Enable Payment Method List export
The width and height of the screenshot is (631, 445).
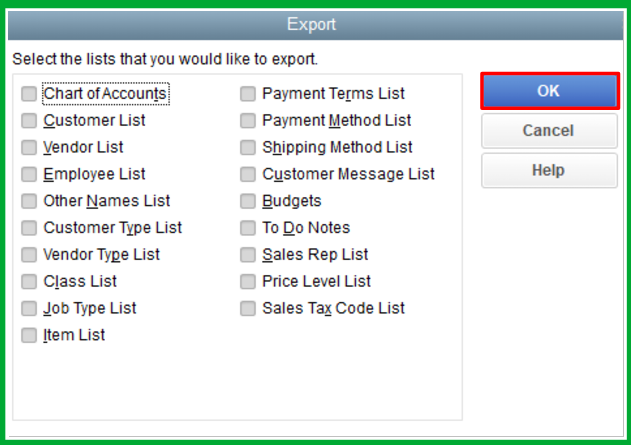[248, 121]
